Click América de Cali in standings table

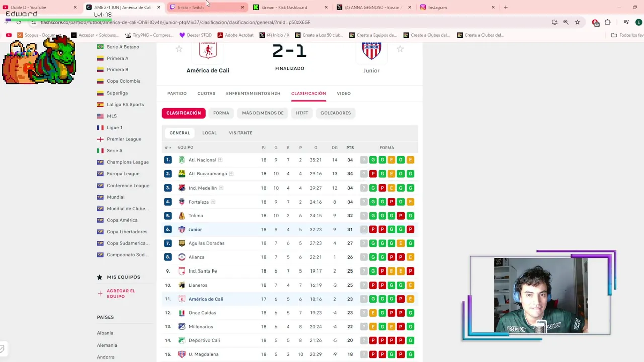point(206,299)
